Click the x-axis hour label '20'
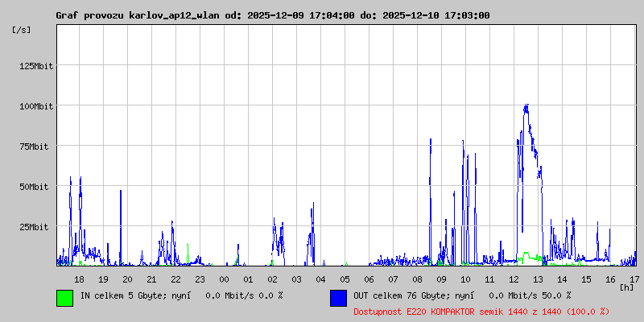Screen dimensions: 644x322 point(127,279)
